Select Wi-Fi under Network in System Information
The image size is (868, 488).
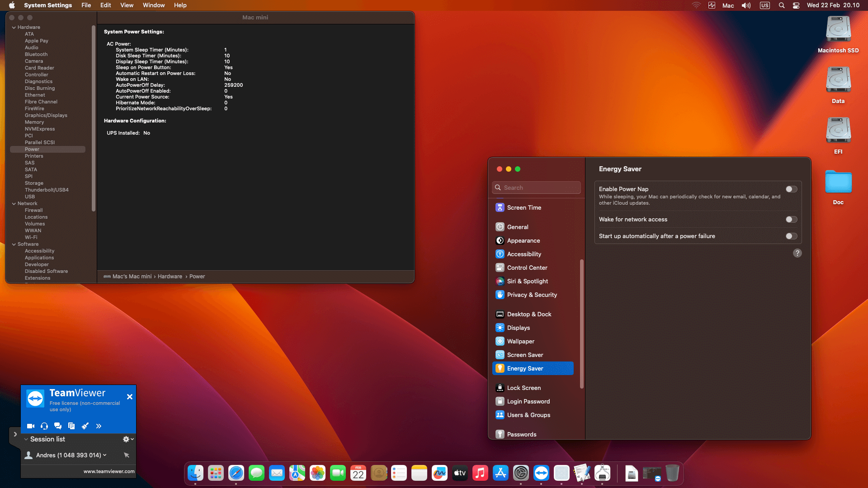click(31, 237)
